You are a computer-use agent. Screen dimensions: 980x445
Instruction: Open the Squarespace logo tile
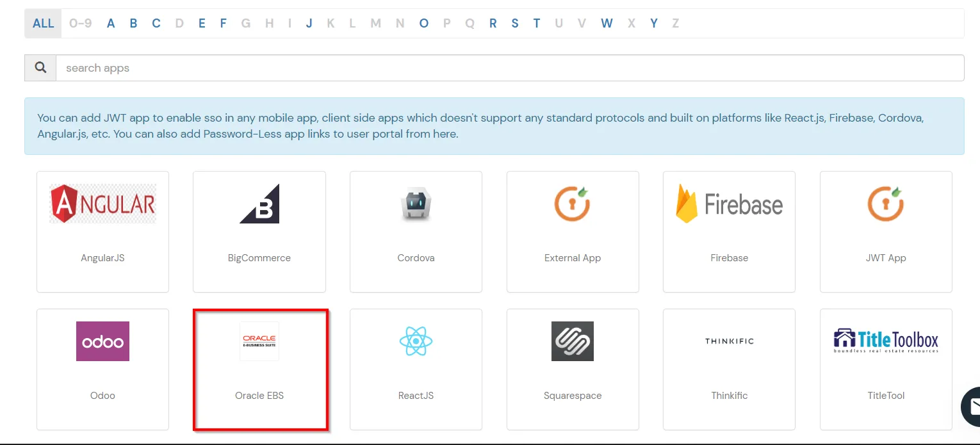pyautogui.click(x=572, y=341)
